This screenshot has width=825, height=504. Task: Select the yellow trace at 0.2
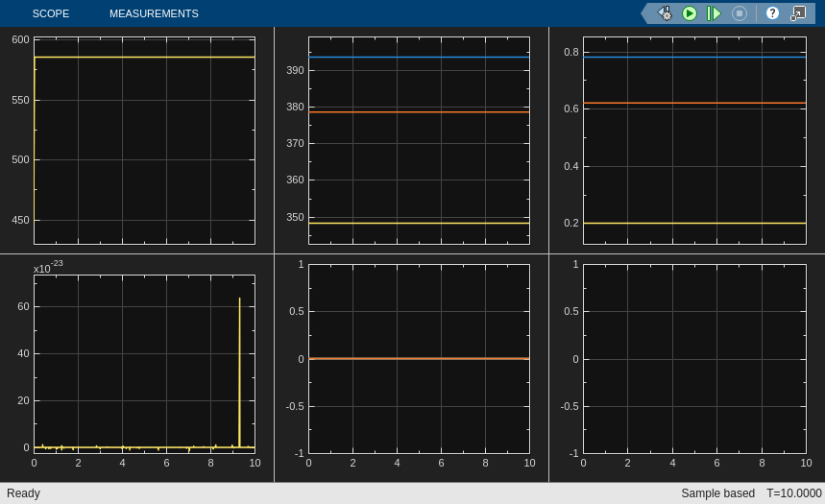pyautogui.click(x=694, y=223)
